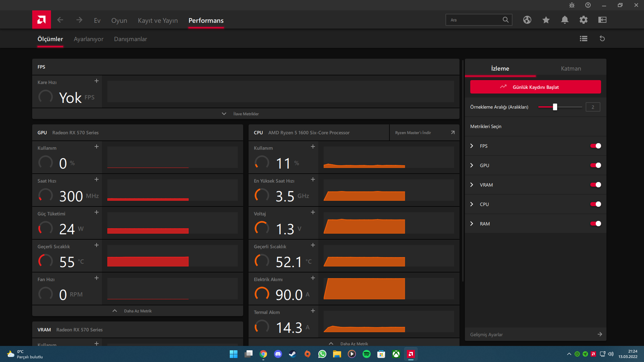Toggle the sidebar panel icon
644x362 pixels.
pyautogui.click(x=602, y=20)
